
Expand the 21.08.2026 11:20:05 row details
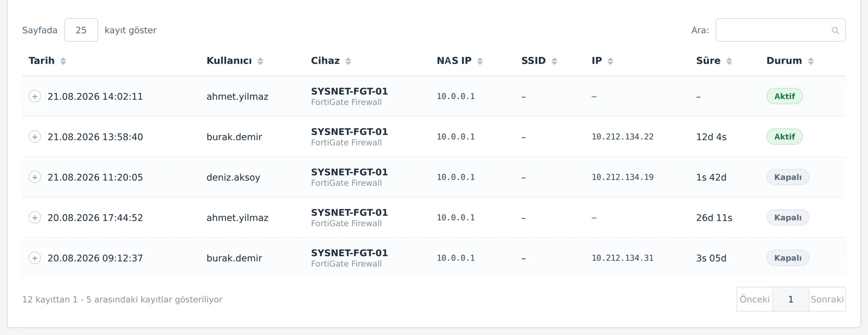tap(35, 177)
